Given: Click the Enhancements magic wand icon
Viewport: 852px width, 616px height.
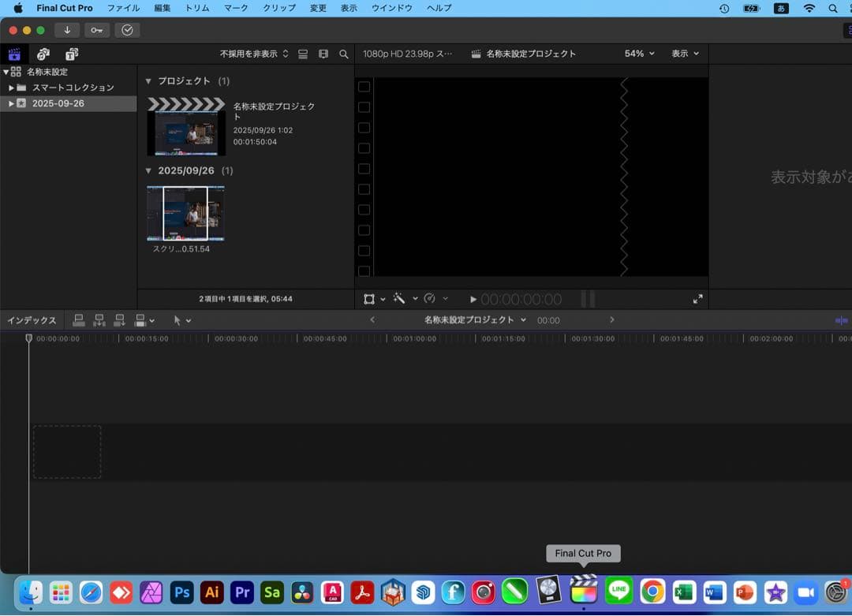Looking at the screenshot, I should pos(400,299).
